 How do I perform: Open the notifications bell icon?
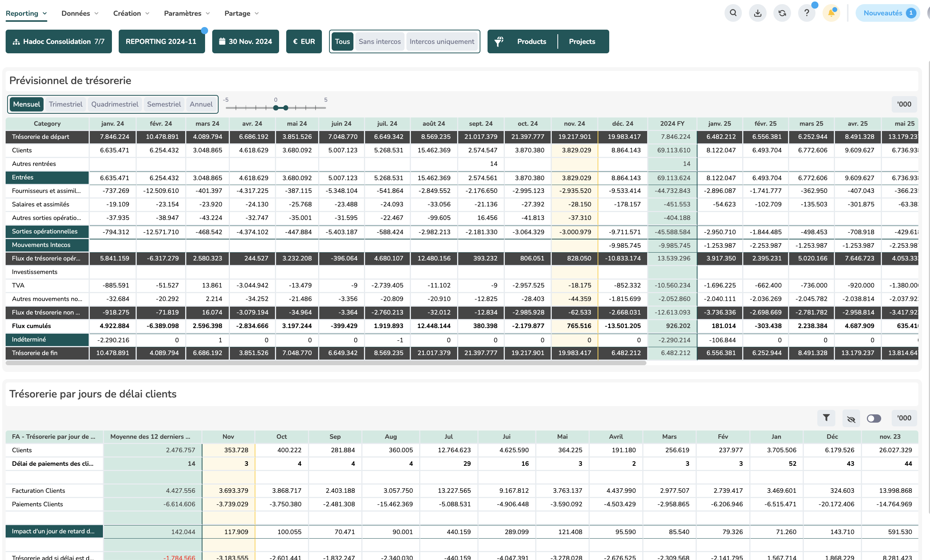[831, 13]
